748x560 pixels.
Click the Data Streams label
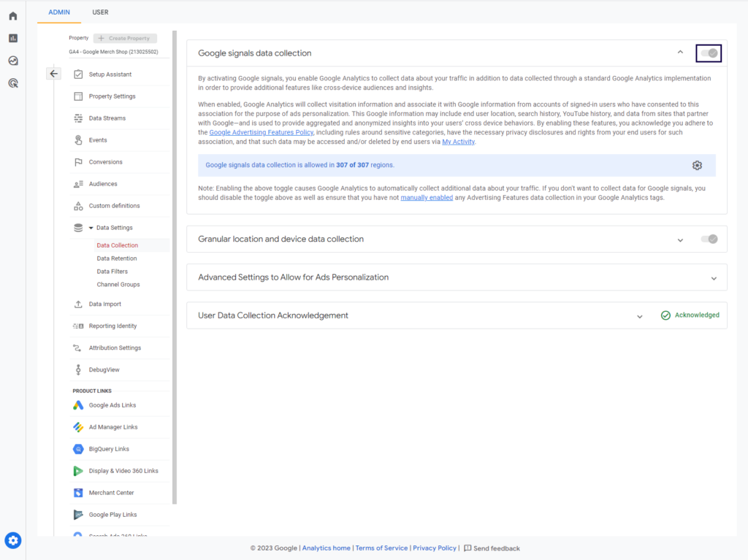click(x=107, y=118)
